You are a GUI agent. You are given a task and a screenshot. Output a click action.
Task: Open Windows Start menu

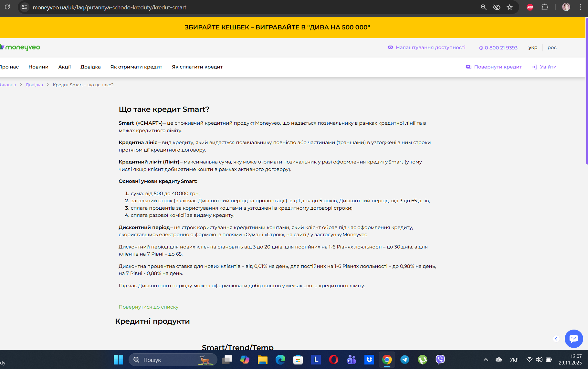coord(119,360)
